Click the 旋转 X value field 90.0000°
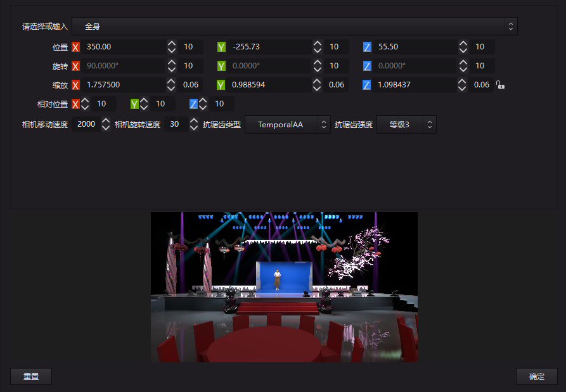The width and height of the screenshot is (566, 392). pos(124,66)
